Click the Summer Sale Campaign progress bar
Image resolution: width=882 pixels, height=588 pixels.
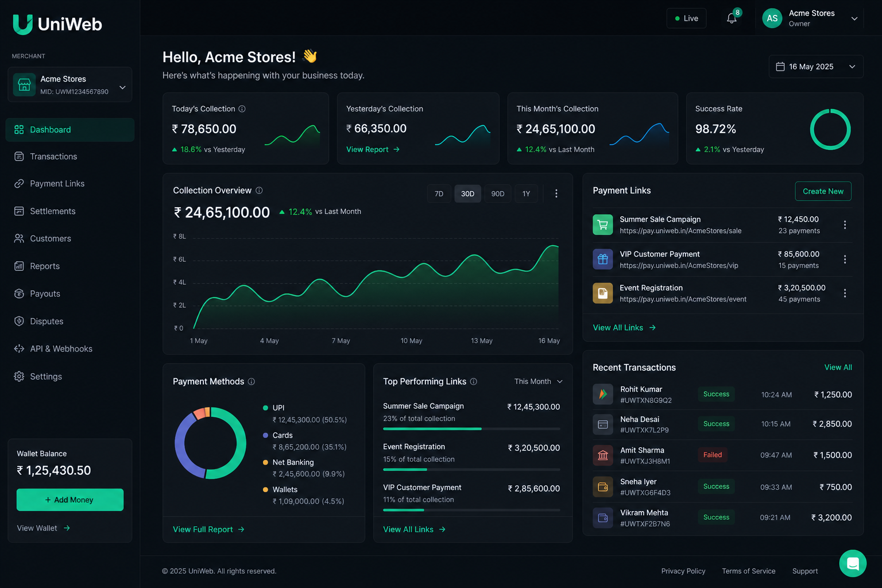[471, 429]
